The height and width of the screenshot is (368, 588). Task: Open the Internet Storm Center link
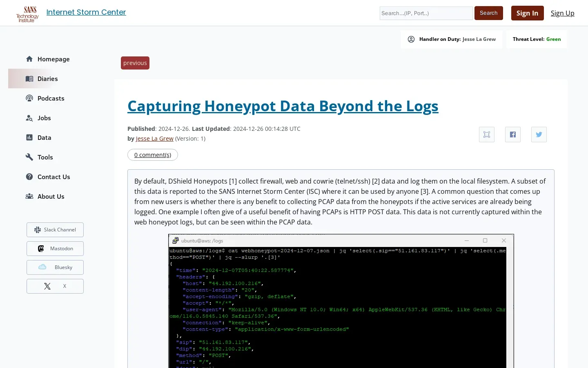point(86,12)
